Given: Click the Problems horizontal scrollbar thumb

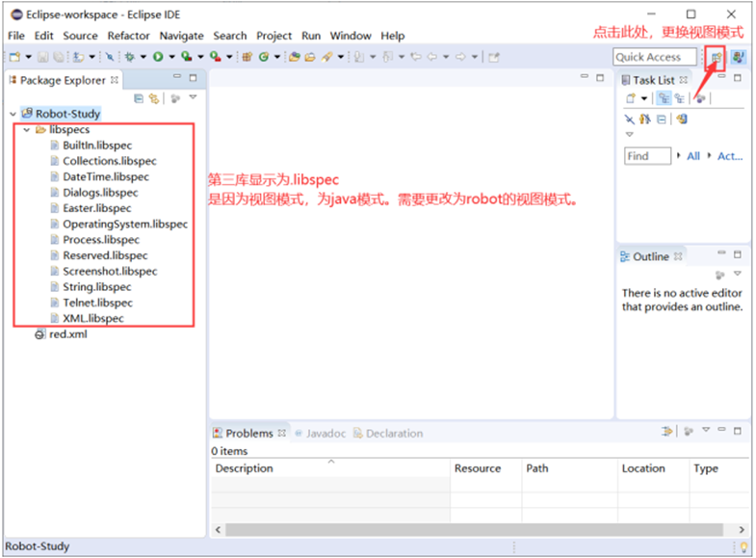Looking at the screenshot, I should [475, 530].
